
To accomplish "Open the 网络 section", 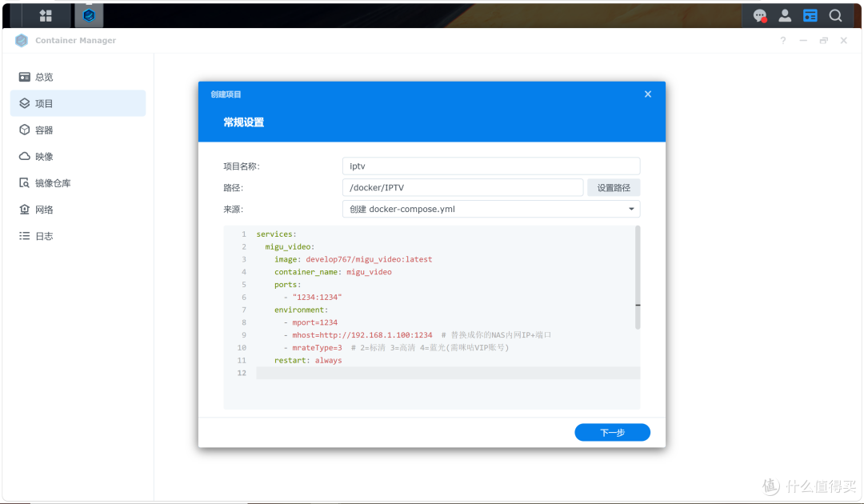I will click(78, 209).
